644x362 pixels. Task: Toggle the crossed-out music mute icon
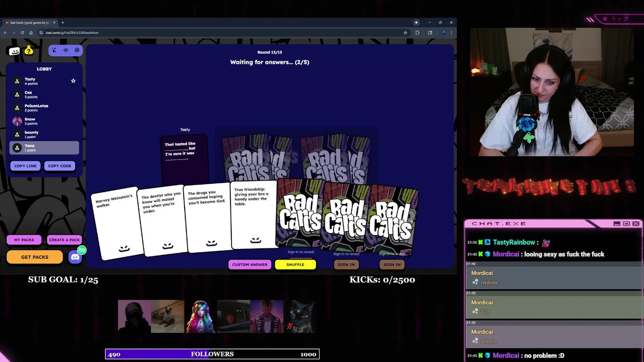pyautogui.click(x=54, y=50)
